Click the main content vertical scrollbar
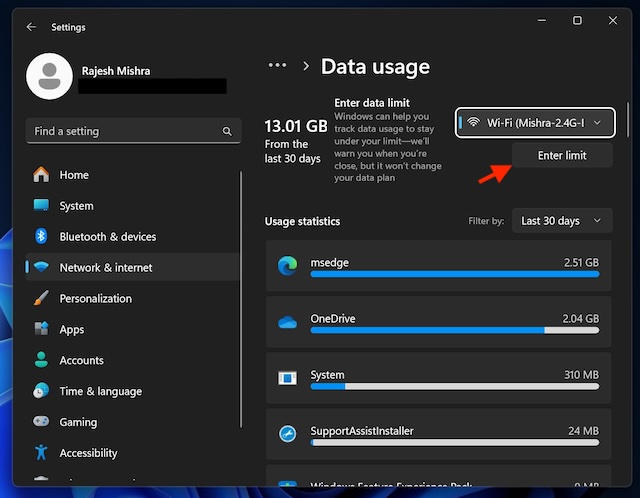 pyautogui.click(x=627, y=120)
